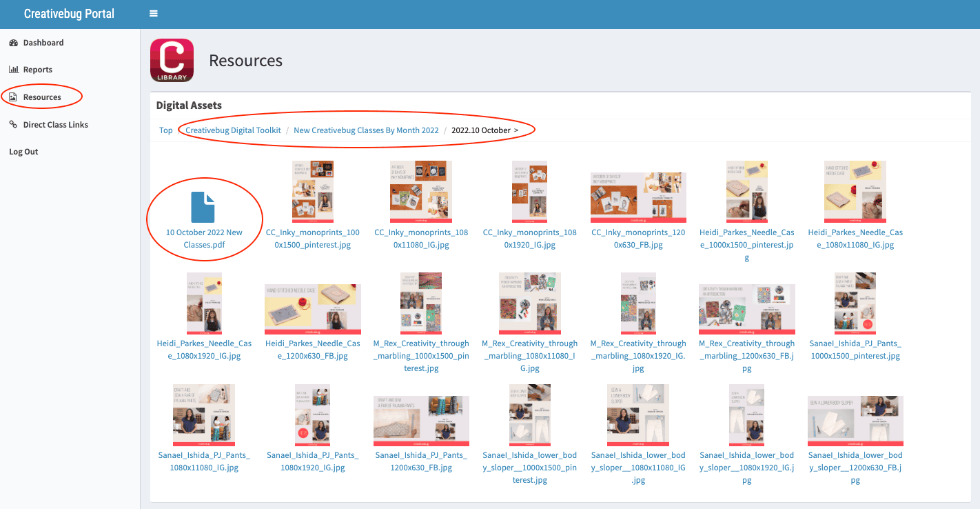Open Heidi_Parkes_Needle_Case_1080x1920_IG.jpg thumbnail

tap(204, 303)
